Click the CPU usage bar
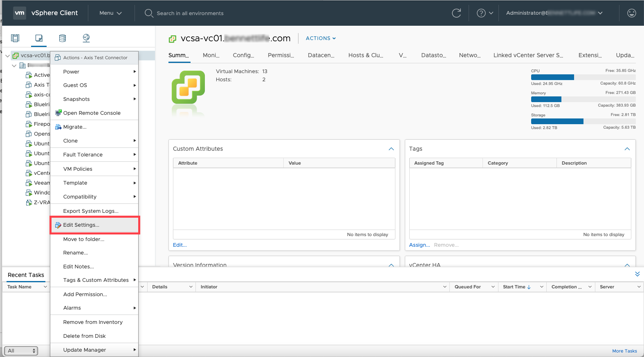This screenshot has width=644, height=357. coord(583,77)
